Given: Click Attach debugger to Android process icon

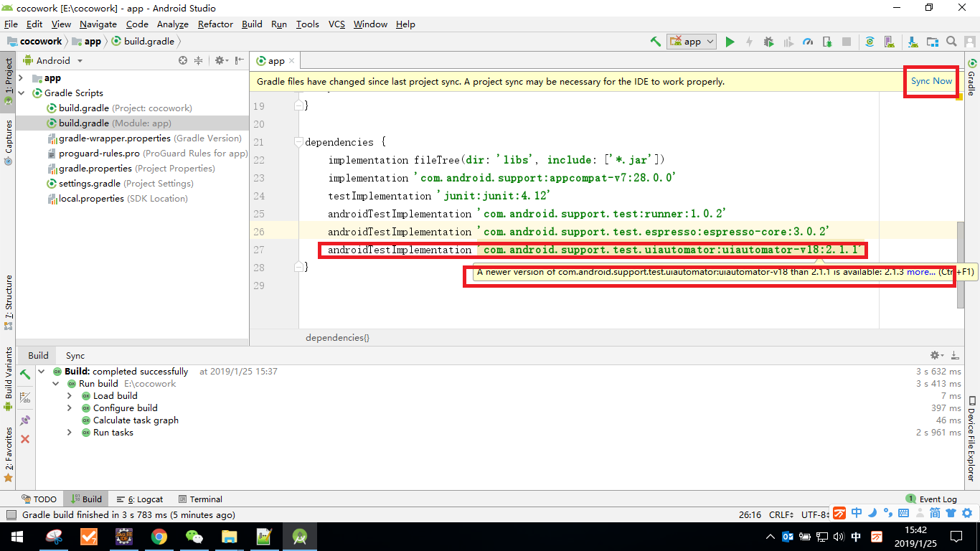Looking at the screenshot, I should coord(827,42).
